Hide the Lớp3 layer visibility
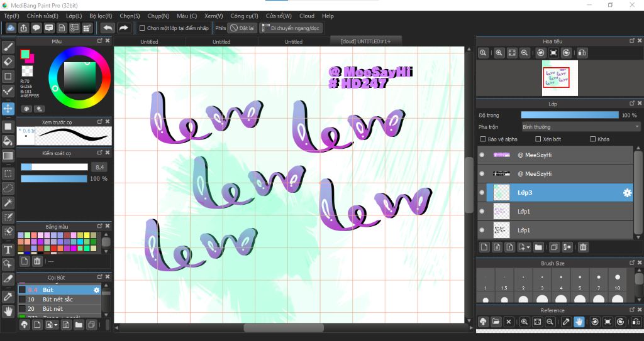The image size is (644, 341). (x=482, y=192)
